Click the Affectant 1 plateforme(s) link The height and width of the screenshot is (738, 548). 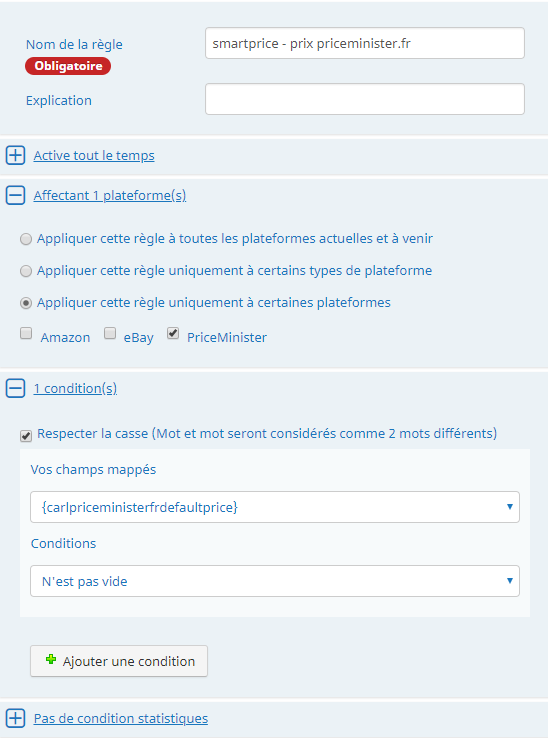[110, 195]
